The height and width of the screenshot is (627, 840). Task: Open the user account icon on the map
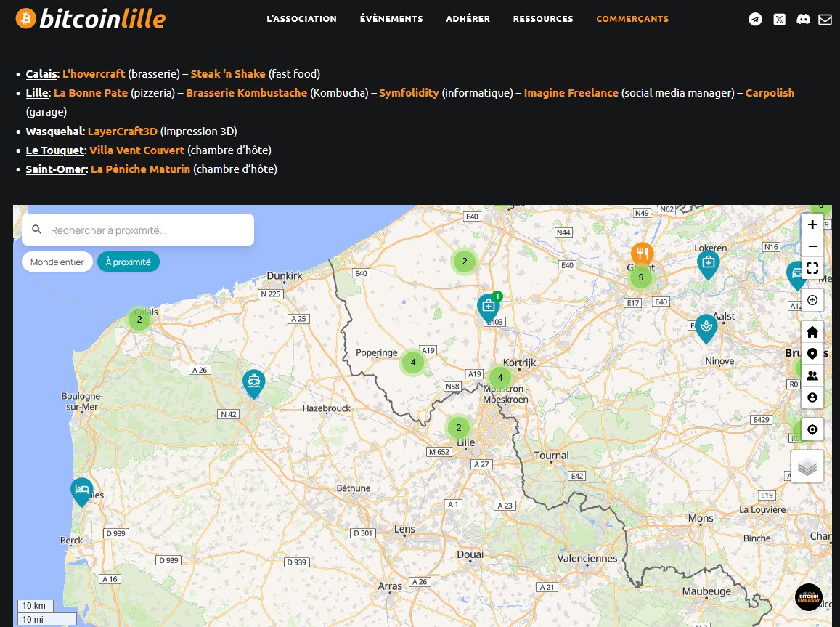[x=812, y=397]
